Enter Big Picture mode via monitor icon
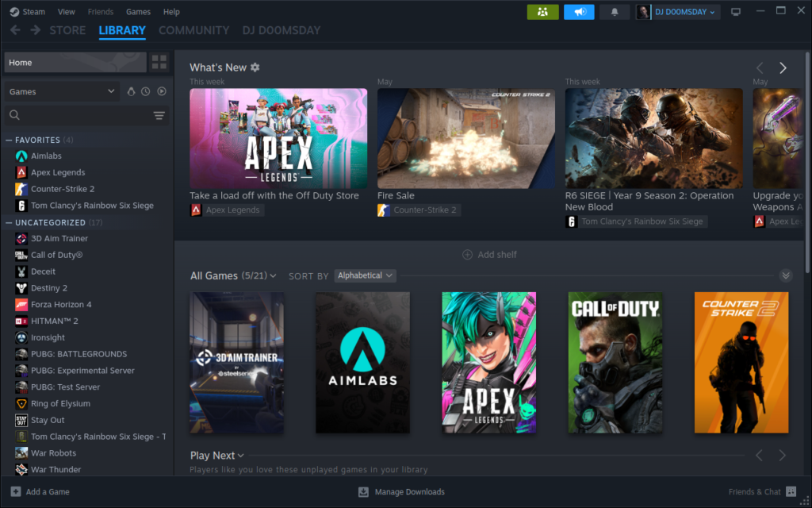812x508 pixels. coord(736,12)
